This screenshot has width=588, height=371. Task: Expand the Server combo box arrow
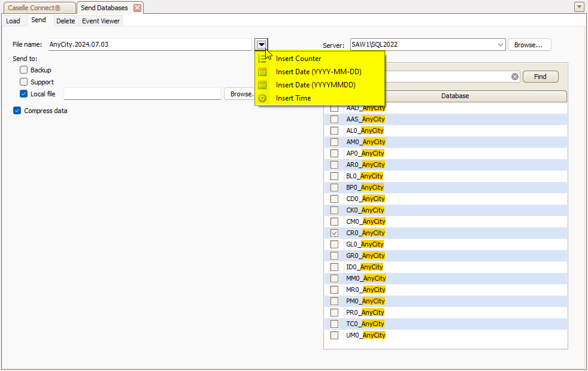click(500, 45)
